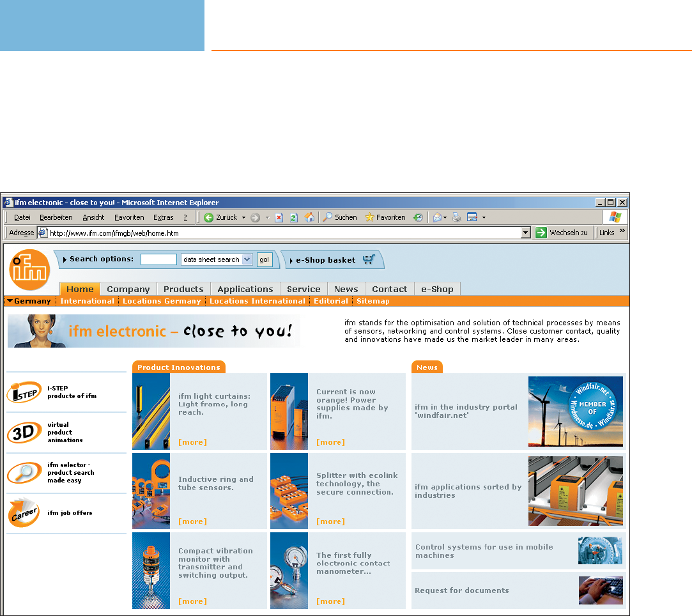Click the Windows flag logo
Image resolution: width=692 pixels, height=616 pixels.
[x=615, y=217]
